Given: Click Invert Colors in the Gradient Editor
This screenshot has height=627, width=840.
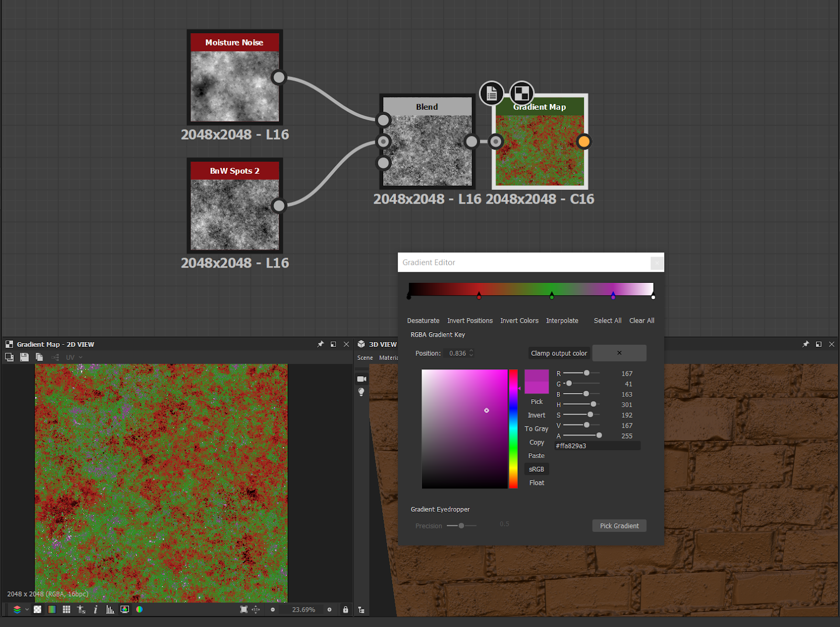Looking at the screenshot, I should [x=519, y=321].
